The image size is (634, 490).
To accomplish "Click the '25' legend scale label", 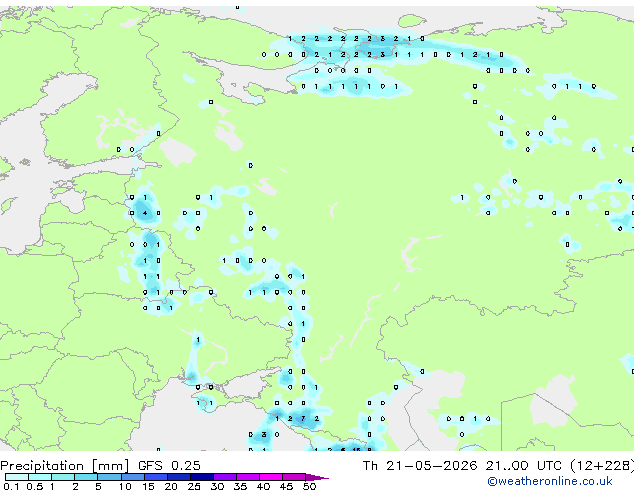I will coord(194,486).
